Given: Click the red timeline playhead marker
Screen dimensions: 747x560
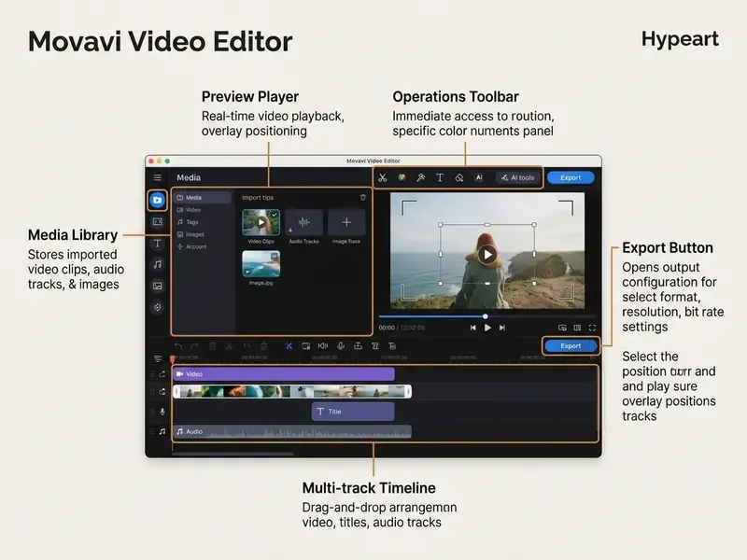Looking at the screenshot, I should click(x=172, y=358).
